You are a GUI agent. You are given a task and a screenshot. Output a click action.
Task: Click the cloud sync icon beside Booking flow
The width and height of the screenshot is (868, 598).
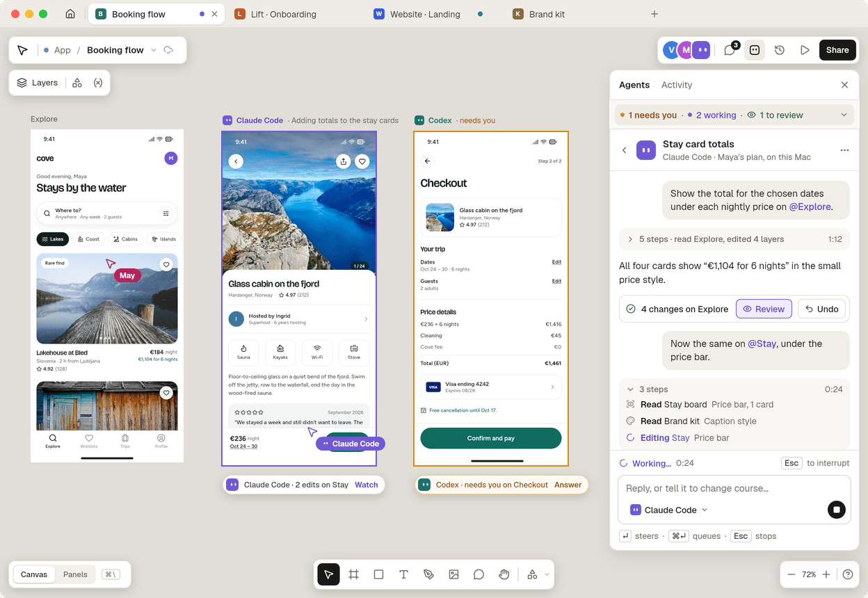(x=168, y=50)
